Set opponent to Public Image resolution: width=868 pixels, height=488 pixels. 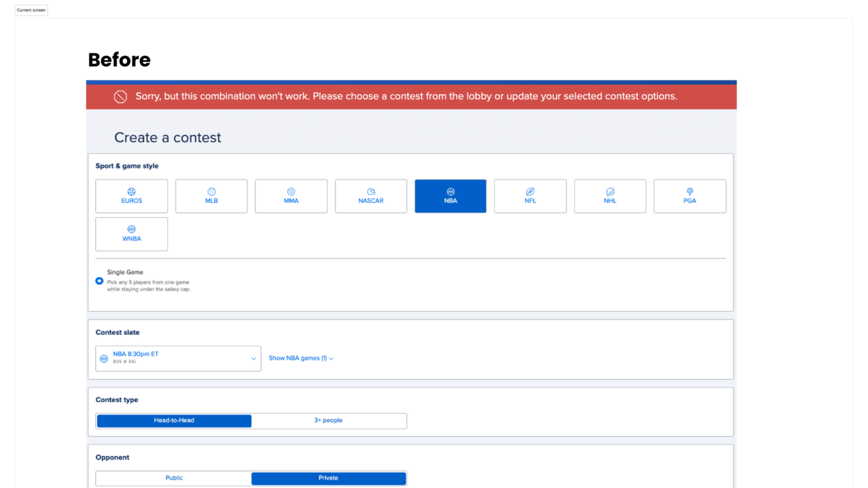pos(174,478)
